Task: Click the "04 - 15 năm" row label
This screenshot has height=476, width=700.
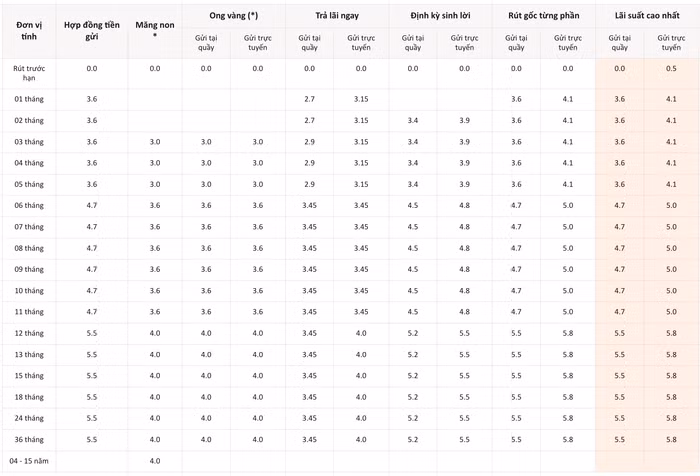Action: (28, 460)
